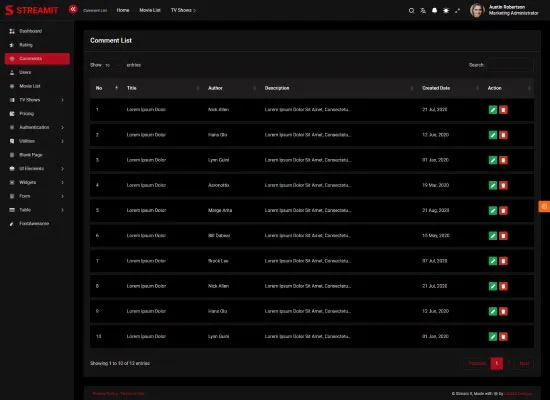Viewport: 550px width, 400px height.
Task: Delete comment number 10 by Lynn Guini
Action: point(503,337)
